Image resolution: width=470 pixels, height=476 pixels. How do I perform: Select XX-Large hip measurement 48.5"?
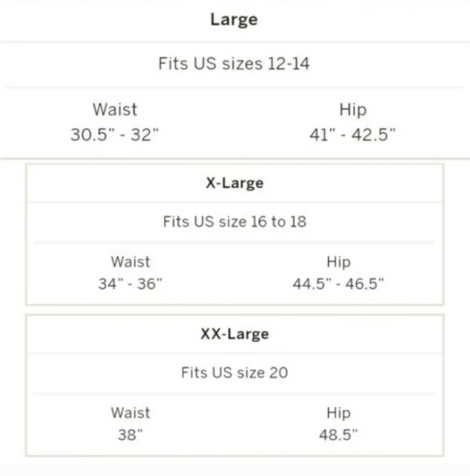[339, 435]
